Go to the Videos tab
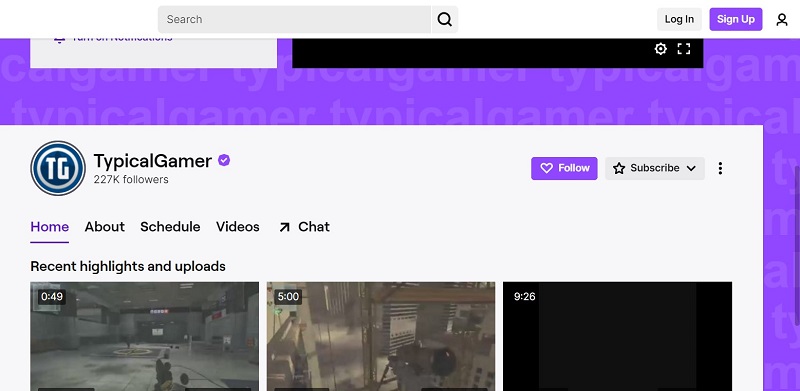Image resolution: width=800 pixels, height=391 pixels. coord(238,227)
